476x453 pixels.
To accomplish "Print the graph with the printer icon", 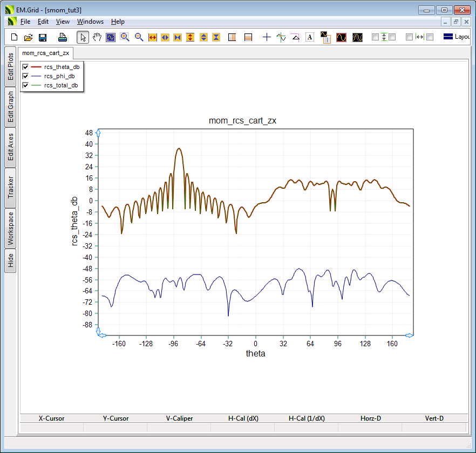I will [63, 37].
